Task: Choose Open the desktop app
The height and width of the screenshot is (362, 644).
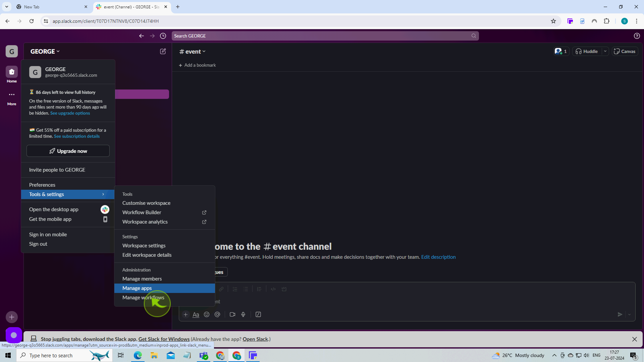Action: (67, 209)
